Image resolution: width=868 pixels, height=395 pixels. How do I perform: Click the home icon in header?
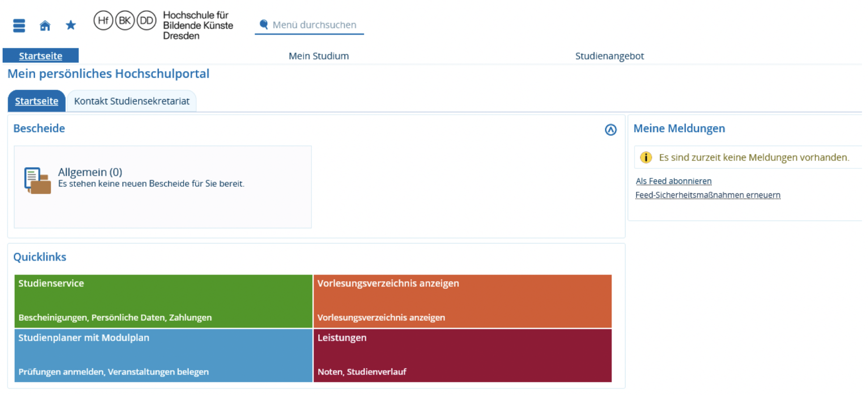pyautogui.click(x=45, y=25)
